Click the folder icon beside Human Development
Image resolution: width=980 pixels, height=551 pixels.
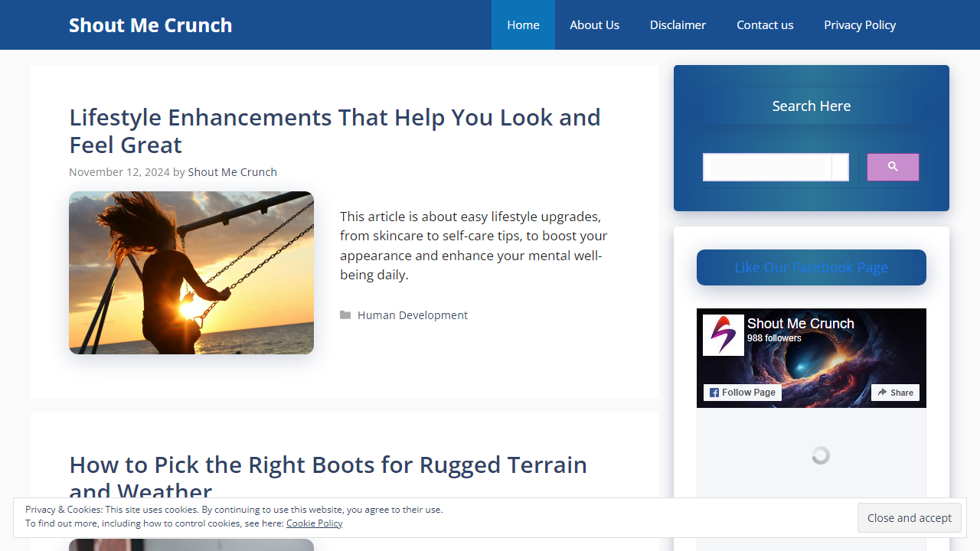pyautogui.click(x=345, y=315)
